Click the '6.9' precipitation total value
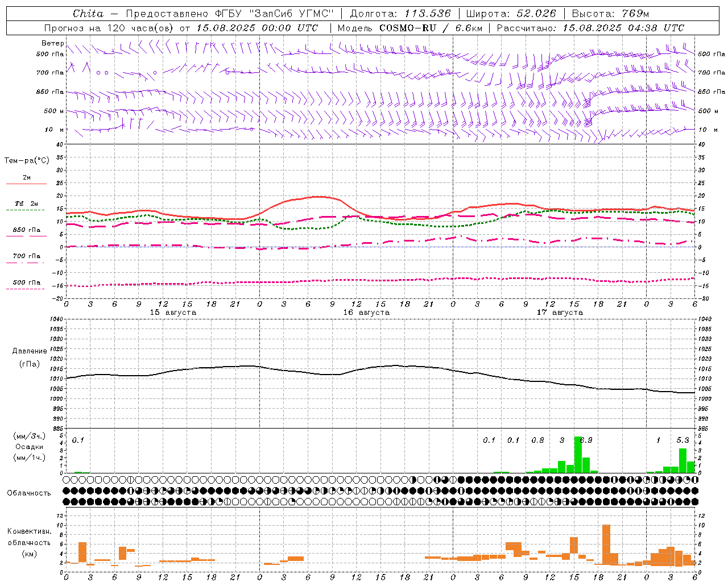Image resolution: width=728 pixels, height=582 pixels. pos(586,440)
